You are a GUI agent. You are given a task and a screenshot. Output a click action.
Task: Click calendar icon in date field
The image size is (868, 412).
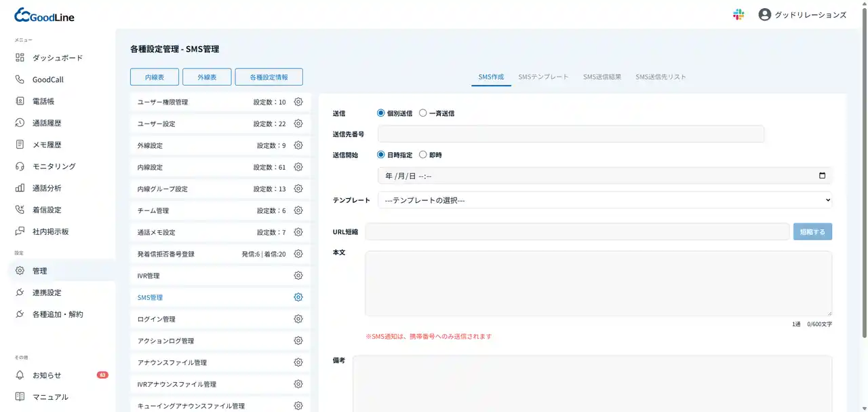click(822, 176)
